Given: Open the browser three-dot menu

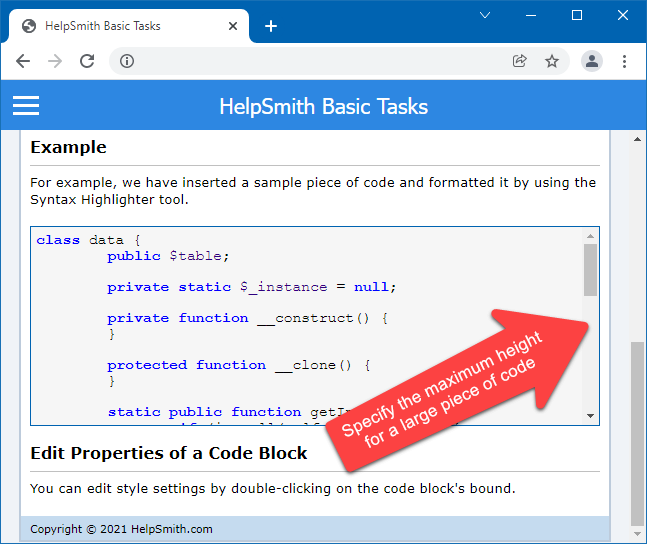Looking at the screenshot, I should click(x=624, y=61).
